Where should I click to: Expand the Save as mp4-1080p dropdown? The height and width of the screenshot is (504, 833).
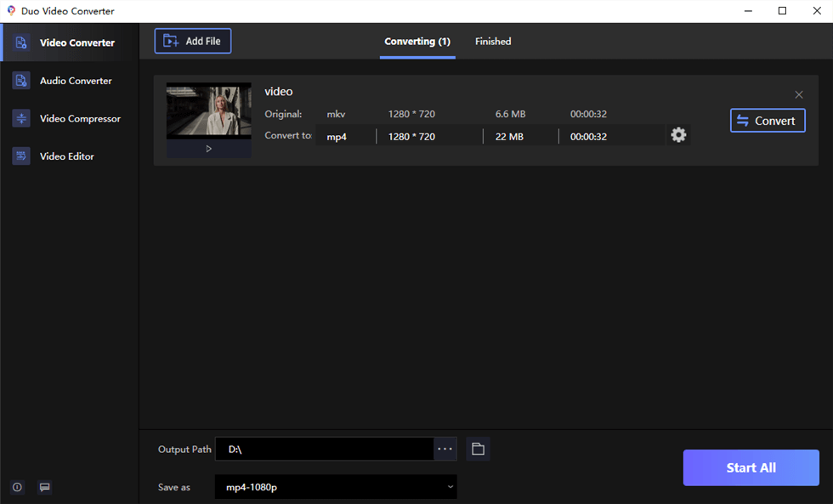(336, 487)
